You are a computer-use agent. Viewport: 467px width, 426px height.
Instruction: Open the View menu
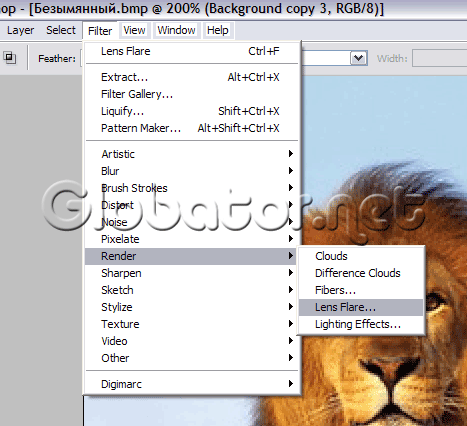[x=134, y=30]
